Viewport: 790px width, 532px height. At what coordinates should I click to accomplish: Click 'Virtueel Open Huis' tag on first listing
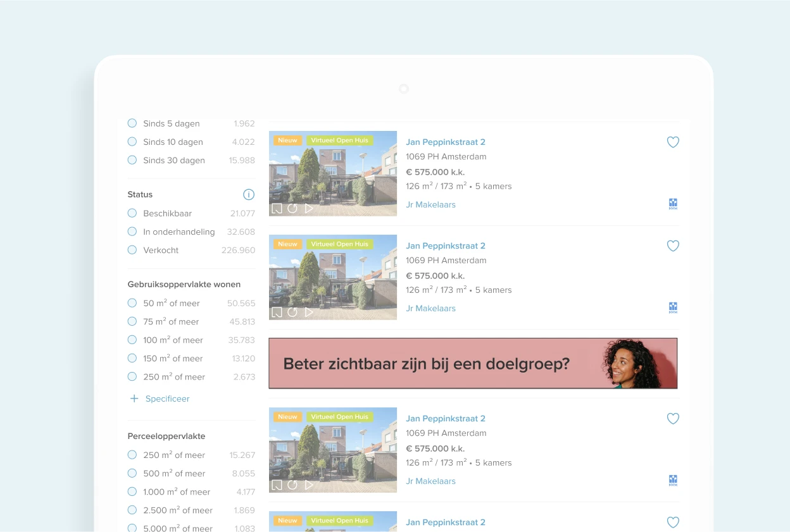pyautogui.click(x=340, y=140)
